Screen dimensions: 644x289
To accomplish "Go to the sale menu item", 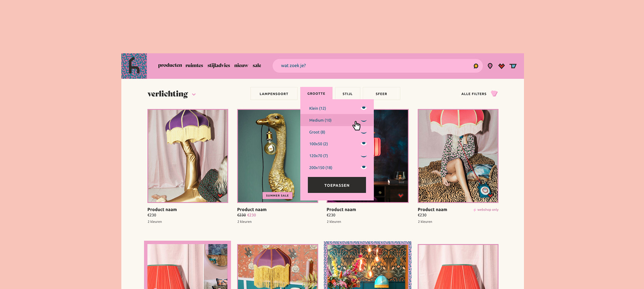I will tap(257, 65).
